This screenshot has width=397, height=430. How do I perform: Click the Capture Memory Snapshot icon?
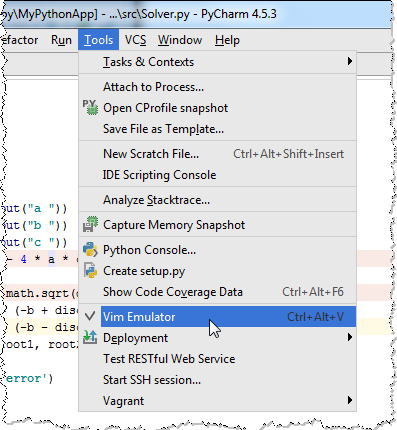point(90,224)
